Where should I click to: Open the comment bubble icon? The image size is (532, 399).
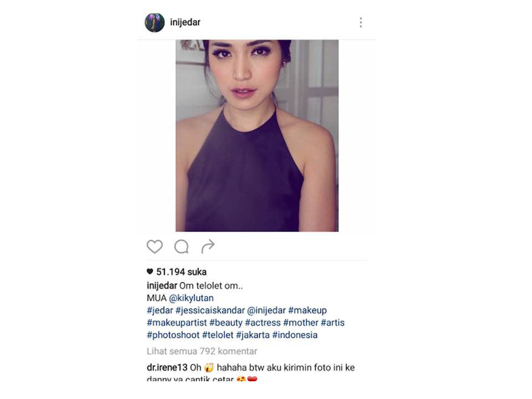(182, 247)
